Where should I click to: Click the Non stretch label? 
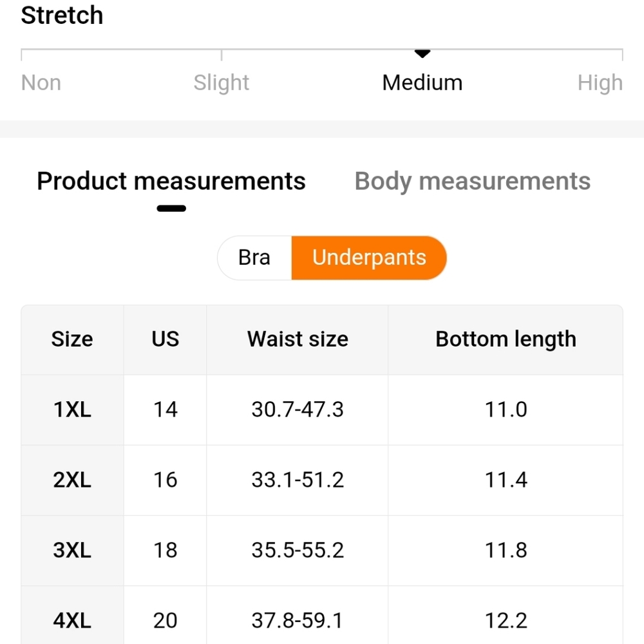point(41,82)
